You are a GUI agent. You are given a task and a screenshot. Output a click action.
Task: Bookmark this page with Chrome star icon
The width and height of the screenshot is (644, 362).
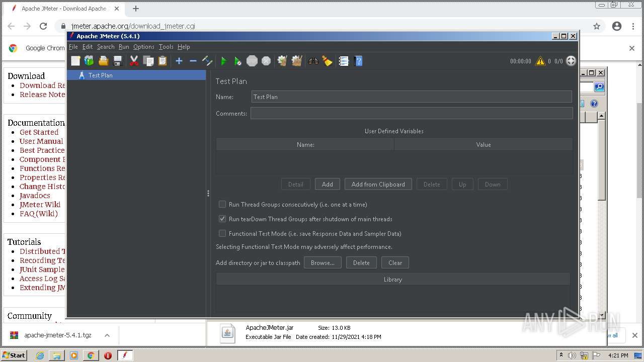pyautogui.click(x=597, y=26)
